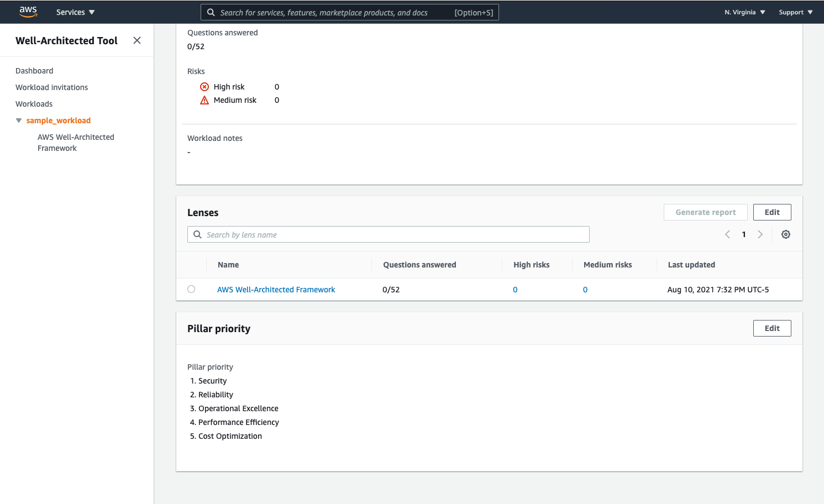
Task: Click the Last updated column header
Action: [691, 265]
